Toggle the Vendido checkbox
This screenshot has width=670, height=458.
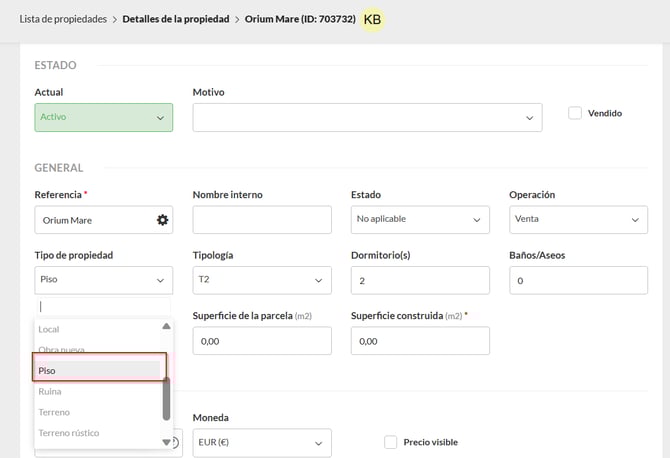(x=575, y=113)
